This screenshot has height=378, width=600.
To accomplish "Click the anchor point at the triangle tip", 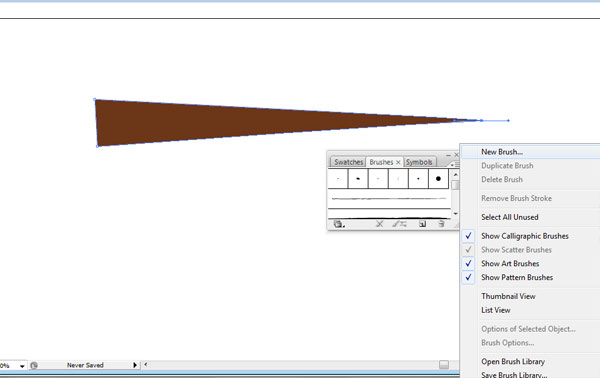I will point(481,121).
